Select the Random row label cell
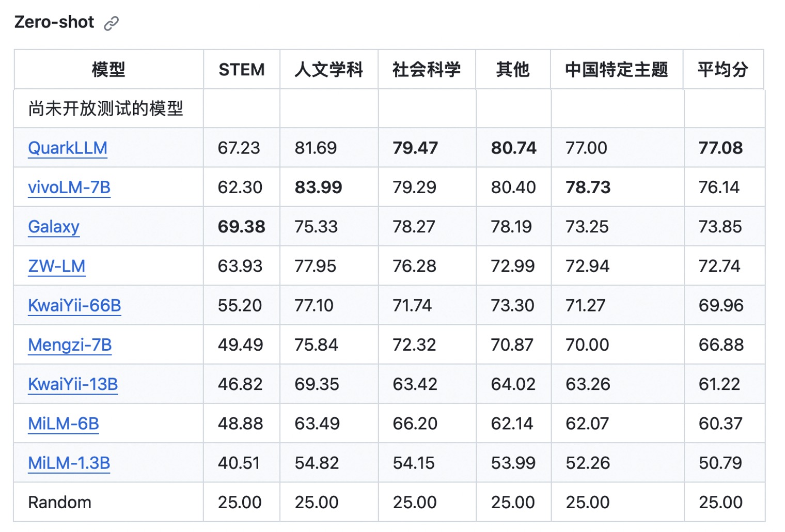The width and height of the screenshot is (785, 532). point(60,502)
